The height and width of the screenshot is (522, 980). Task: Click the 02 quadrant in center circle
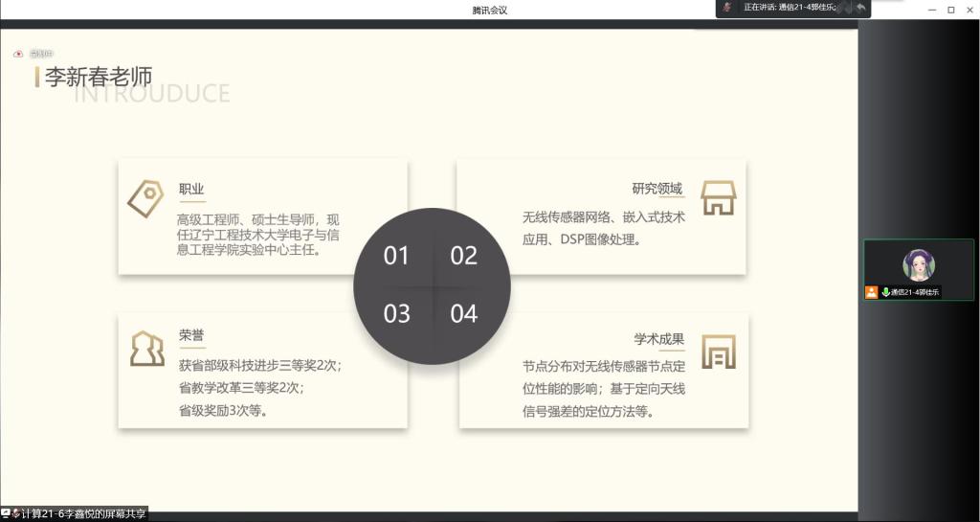pos(464,256)
